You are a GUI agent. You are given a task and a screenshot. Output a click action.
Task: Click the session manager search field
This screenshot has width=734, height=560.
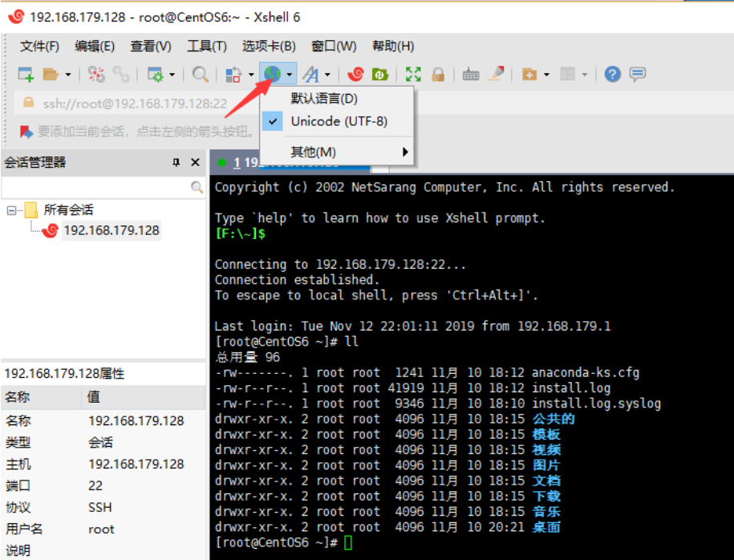pos(96,187)
